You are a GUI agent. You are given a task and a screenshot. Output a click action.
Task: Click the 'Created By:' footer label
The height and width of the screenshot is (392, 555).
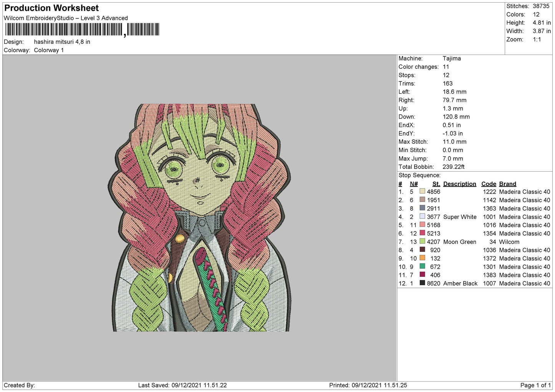pyautogui.click(x=20, y=385)
